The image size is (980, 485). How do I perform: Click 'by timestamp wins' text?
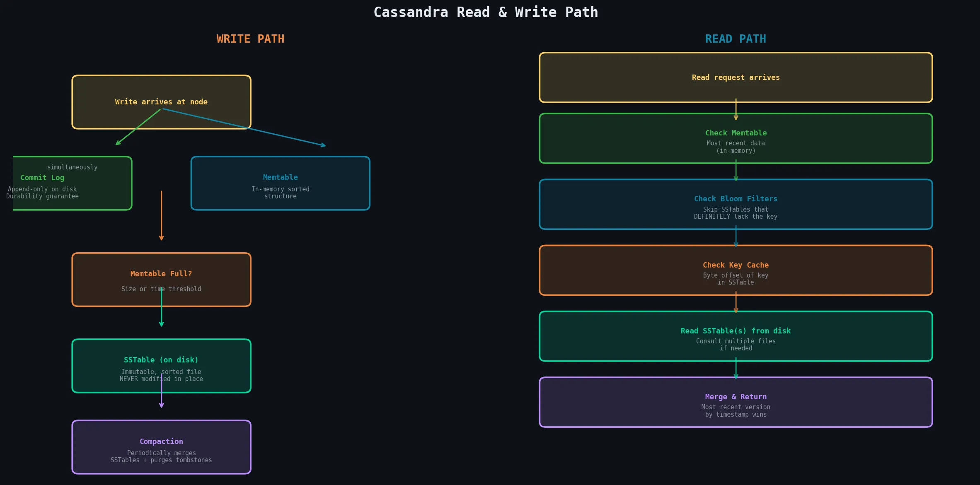click(736, 415)
